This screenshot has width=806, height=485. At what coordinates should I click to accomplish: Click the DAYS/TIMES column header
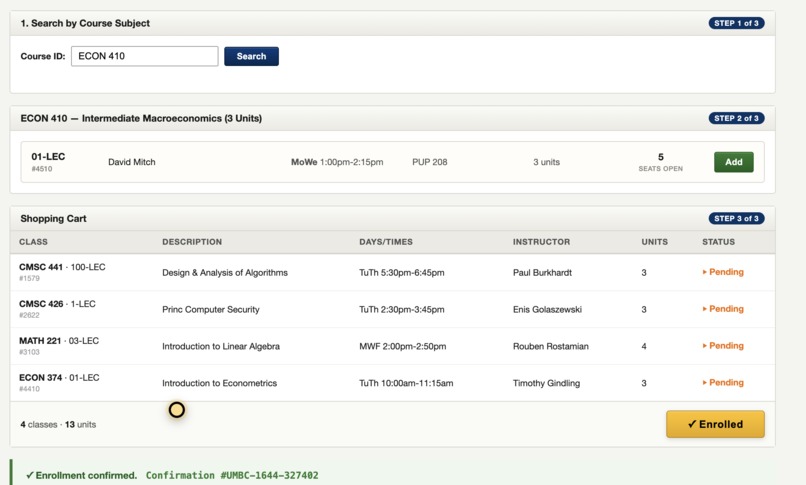tap(386, 241)
